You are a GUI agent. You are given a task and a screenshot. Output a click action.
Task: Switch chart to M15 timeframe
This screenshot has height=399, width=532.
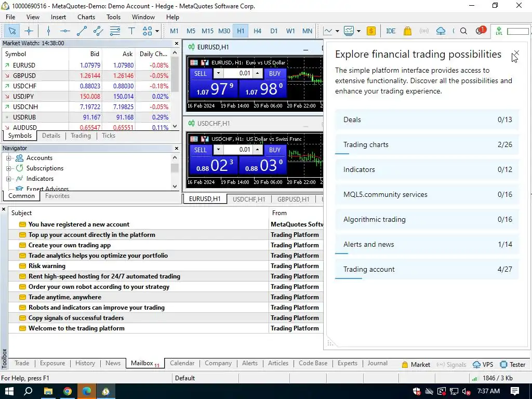click(207, 31)
